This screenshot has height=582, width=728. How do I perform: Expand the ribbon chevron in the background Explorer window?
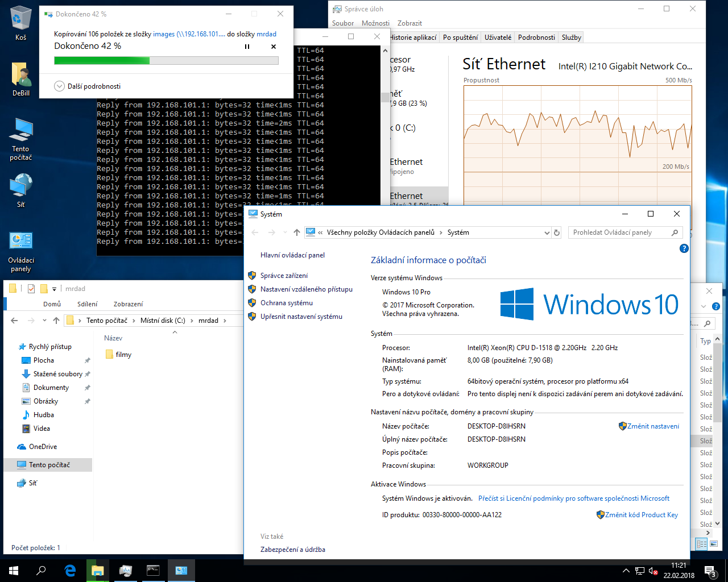tap(704, 306)
